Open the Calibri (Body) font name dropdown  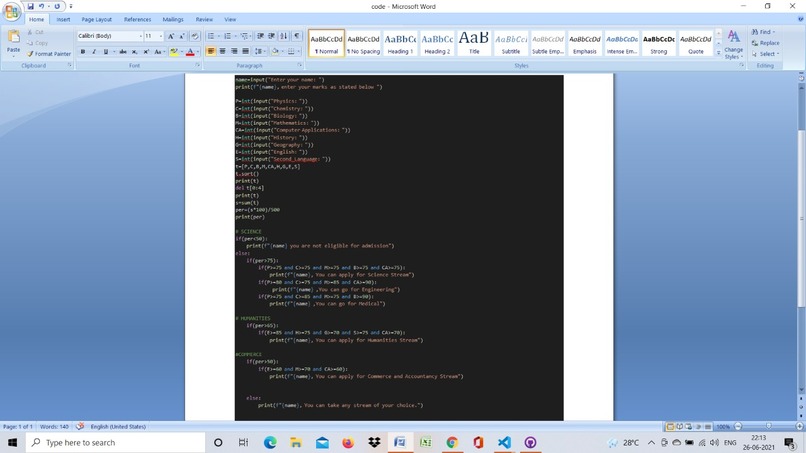(140, 37)
